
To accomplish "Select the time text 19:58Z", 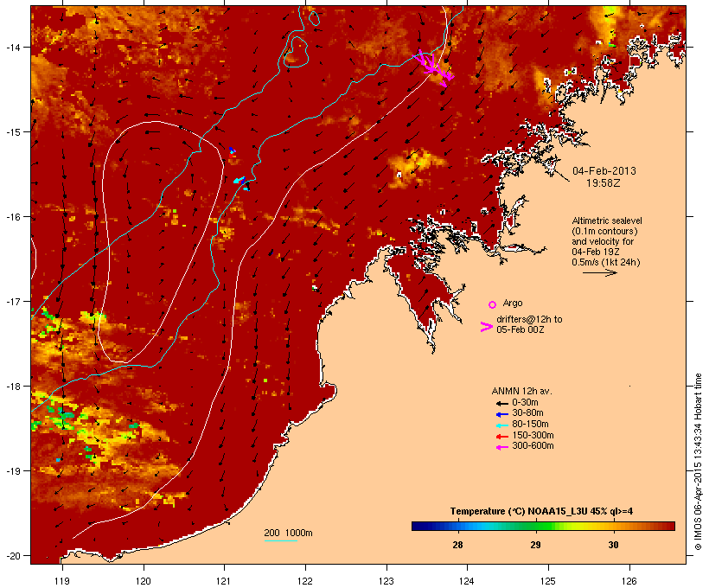I will (604, 183).
